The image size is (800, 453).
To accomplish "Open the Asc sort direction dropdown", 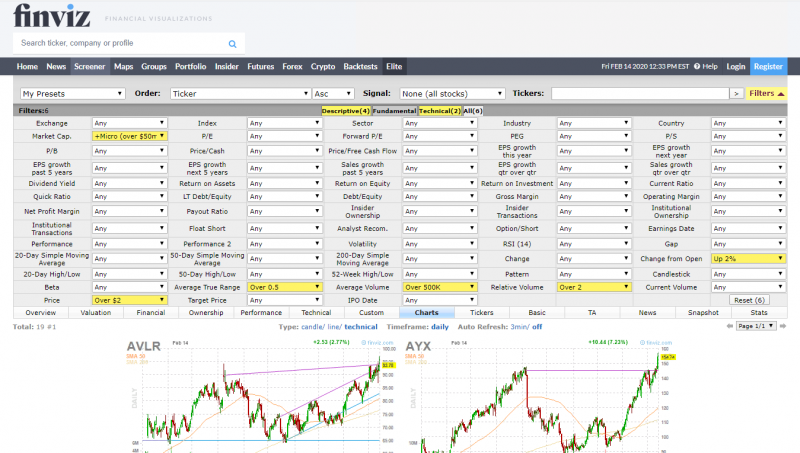I will (x=333, y=94).
